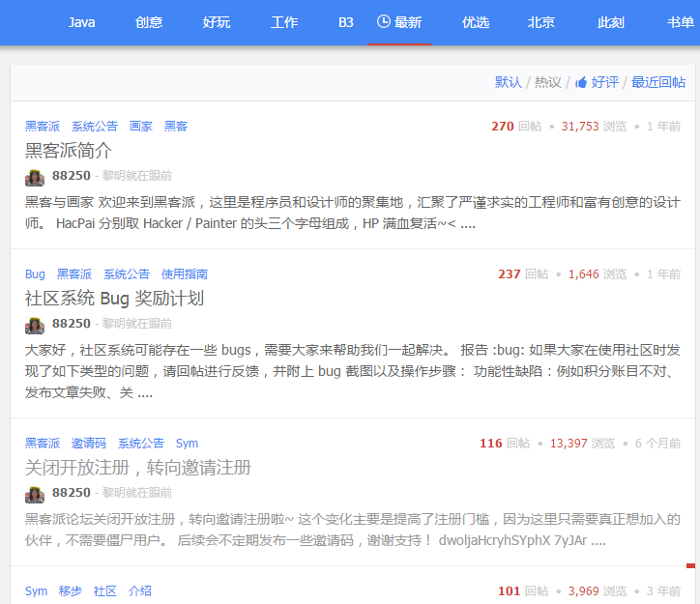Open author 88250 on 关闭开放注册 post
This screenshot has height=604, width=700.
click(72, 493)
